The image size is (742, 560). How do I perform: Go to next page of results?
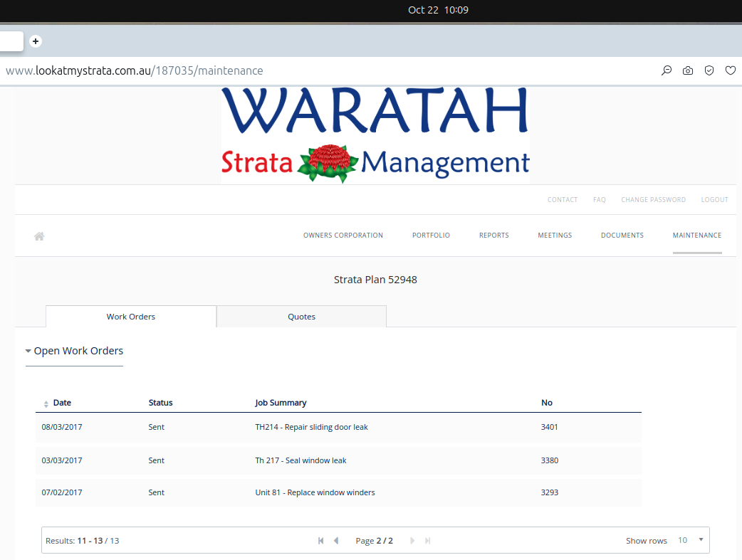(x=412, y=541)
